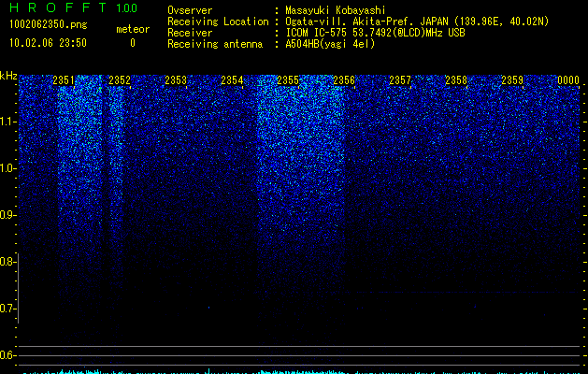The height and width of the screenshot is (374, 588).
Task: Click the Receiving Location label
Action: 218,22
